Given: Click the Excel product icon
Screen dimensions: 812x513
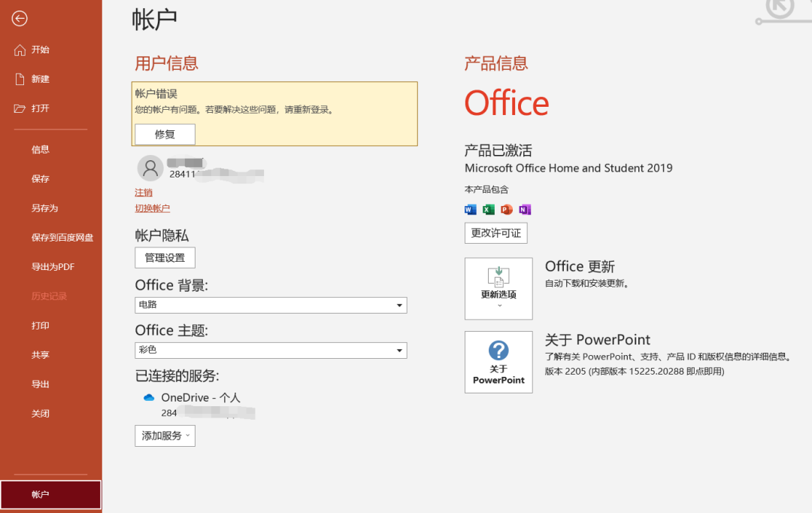Looking at the screenshot, I should (x=489, y=209).
